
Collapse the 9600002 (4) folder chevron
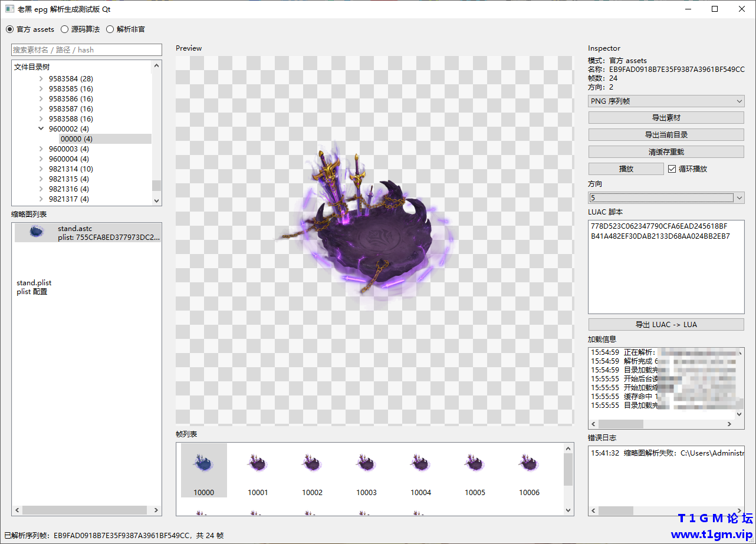pyautogui.click(x=41, y=129)
